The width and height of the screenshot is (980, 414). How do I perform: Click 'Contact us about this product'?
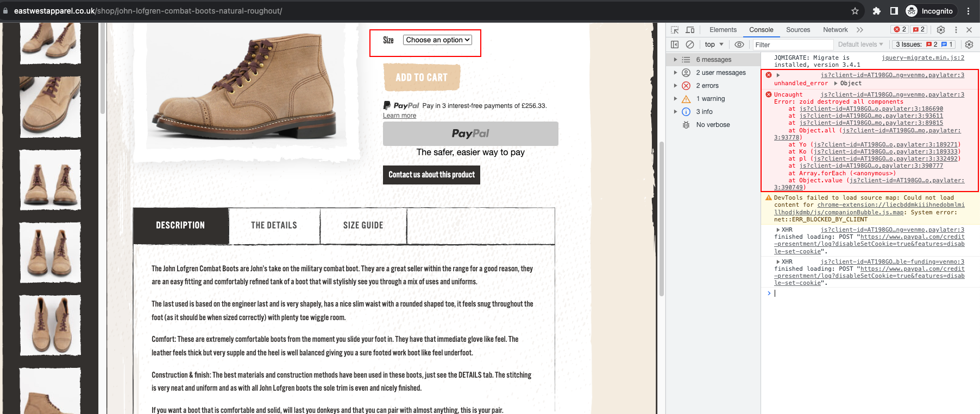(x=431, y=175)
